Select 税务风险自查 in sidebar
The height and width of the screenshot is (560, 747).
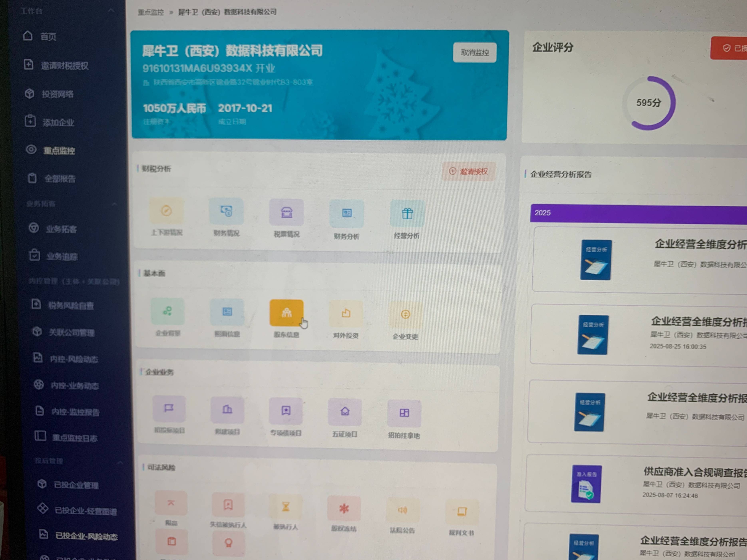click(71, 306)
